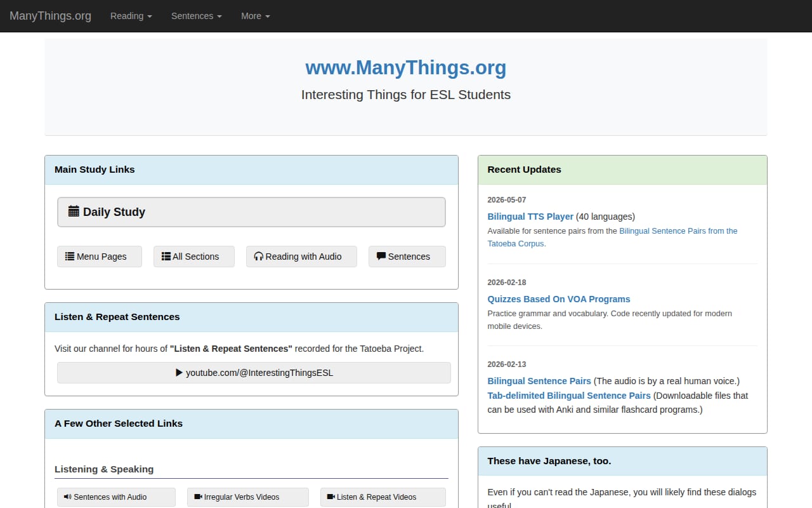Open Quizzes Based On VOA Programs
The height and width of the screenshot is (508, 812).
(x=559, y=299)
